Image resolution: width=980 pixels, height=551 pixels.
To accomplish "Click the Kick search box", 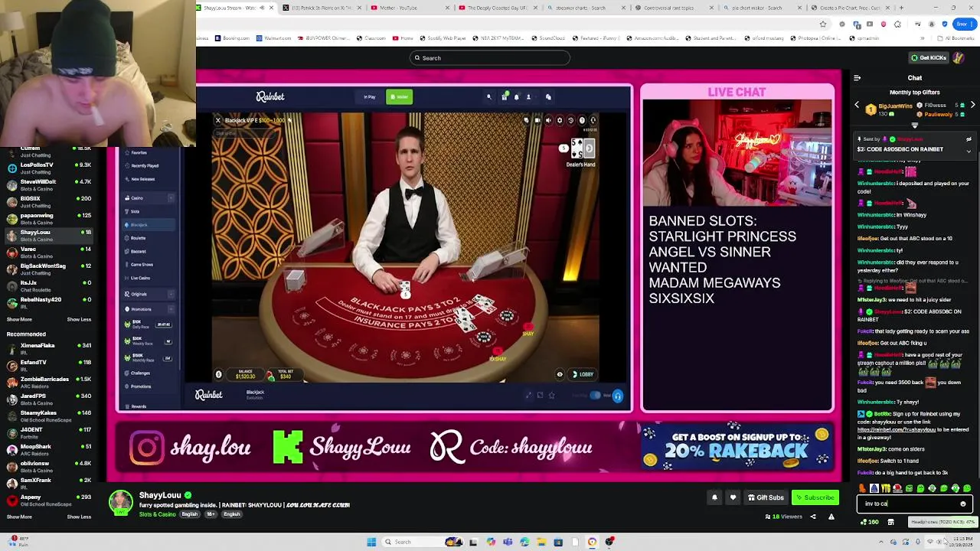I will point(490,58).
